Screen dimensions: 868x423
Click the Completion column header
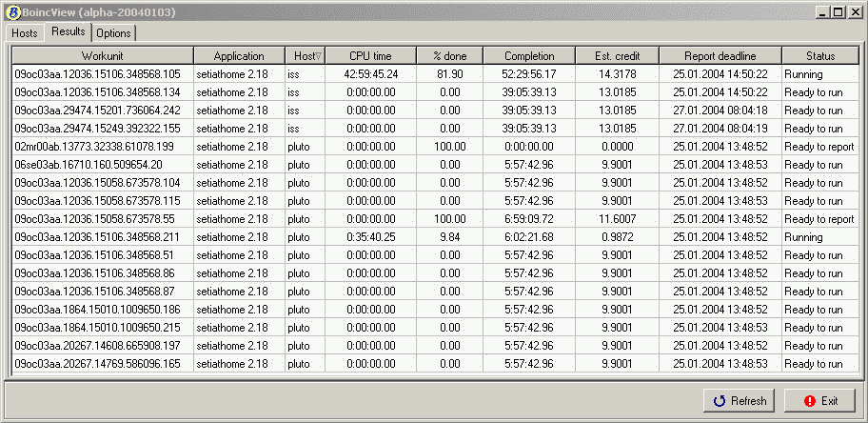[x=528, y=56]
